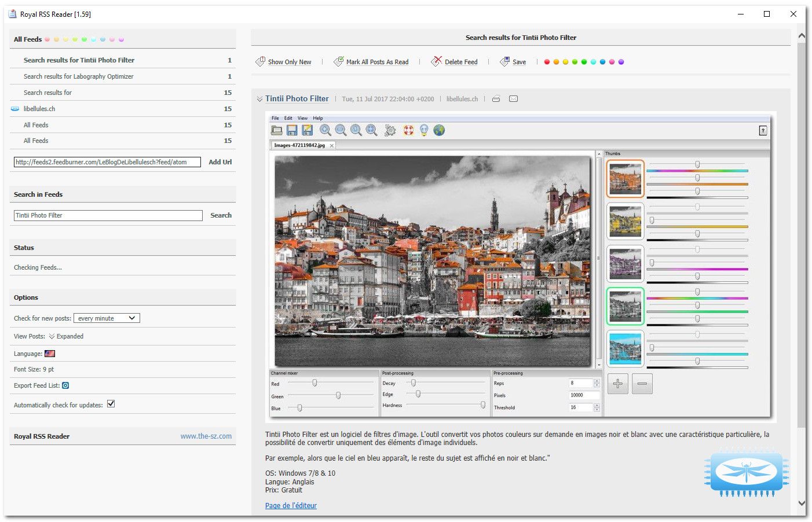This screenshot has height=522, width=812.
Task: Open the Tintii Photo Filter post title link
Action: (297, 99)
